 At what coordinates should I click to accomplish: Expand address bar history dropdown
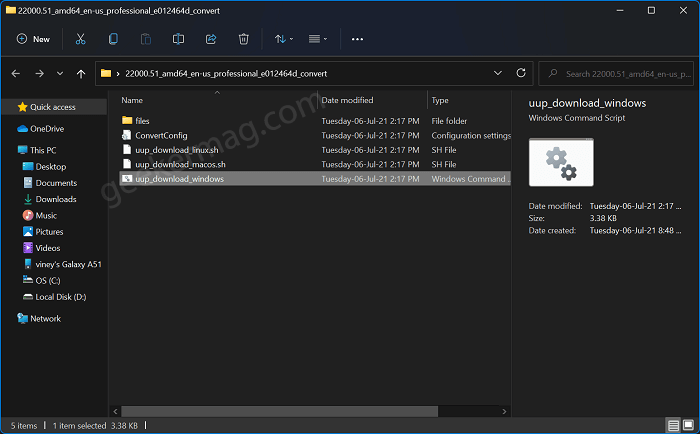click(498, 73)
